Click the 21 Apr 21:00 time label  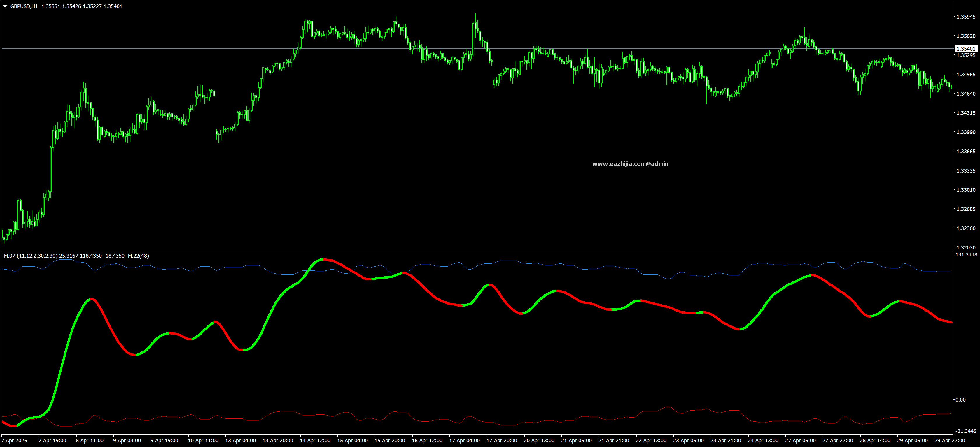pos(614,441)
